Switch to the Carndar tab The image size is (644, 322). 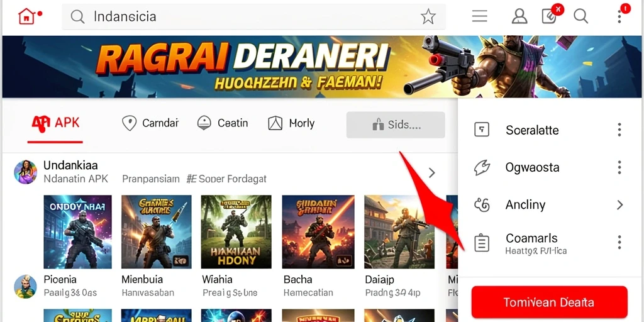[150, 123]
